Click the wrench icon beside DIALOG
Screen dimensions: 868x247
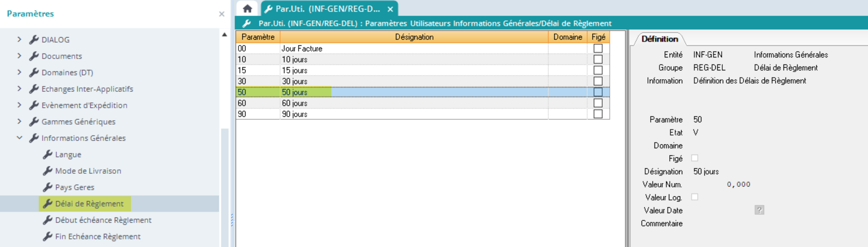coord(34,39)
